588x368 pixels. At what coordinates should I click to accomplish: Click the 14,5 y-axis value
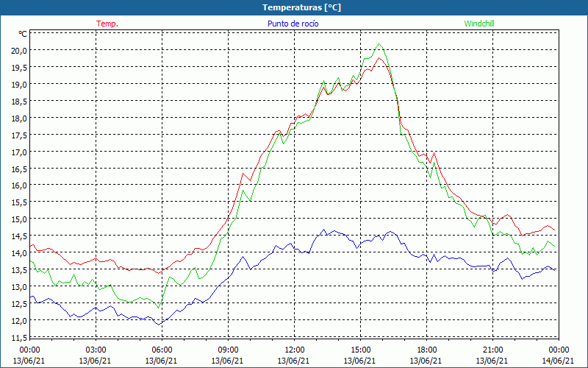pyautogui.click(x=19, y=236)
